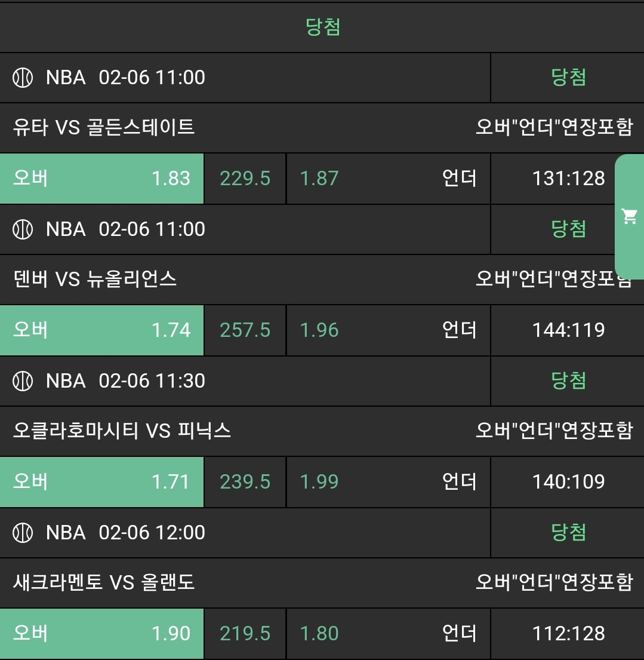Select 오버 1.90 for Sacramento game
This screenshot has width=644, height=660.
(x=101, y=634)
